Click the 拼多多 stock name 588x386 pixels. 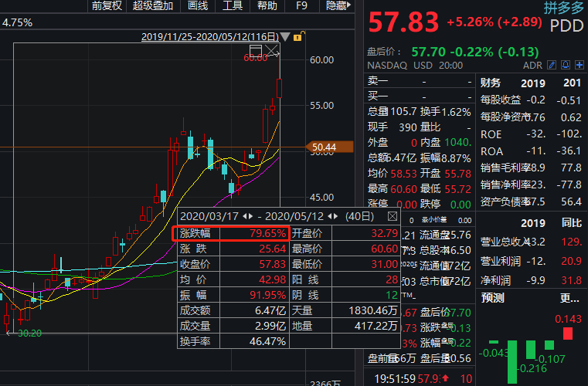563,8
